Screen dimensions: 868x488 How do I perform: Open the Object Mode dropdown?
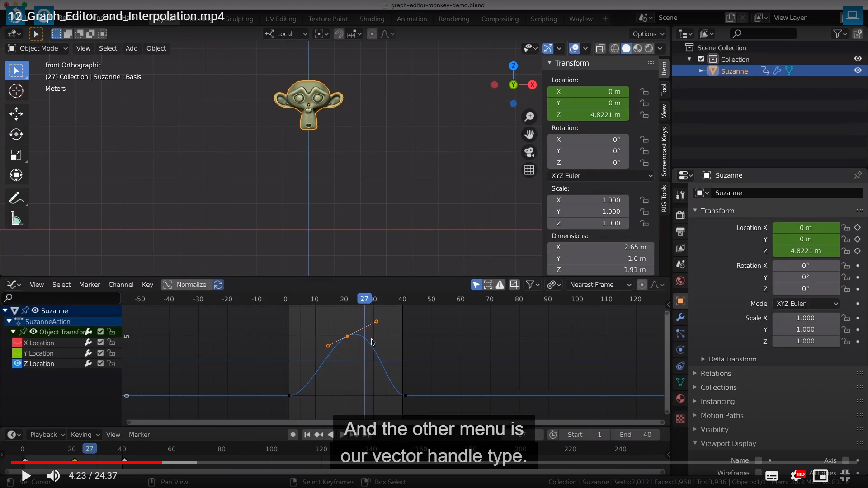(38, 48)
